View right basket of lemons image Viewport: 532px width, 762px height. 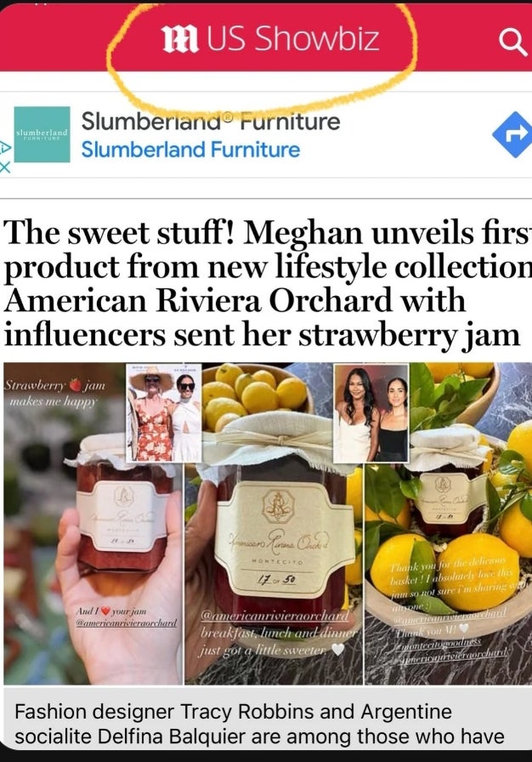[448, 524]
